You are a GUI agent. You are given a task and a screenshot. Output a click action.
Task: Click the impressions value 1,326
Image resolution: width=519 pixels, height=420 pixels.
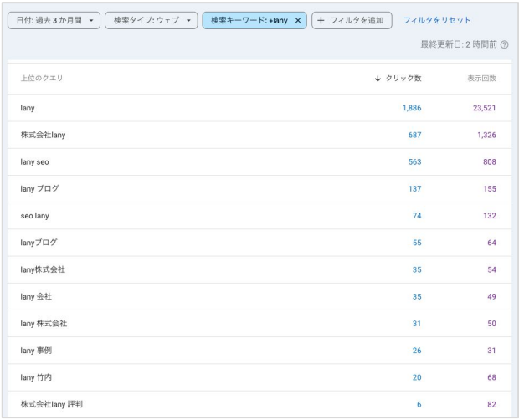486,135
